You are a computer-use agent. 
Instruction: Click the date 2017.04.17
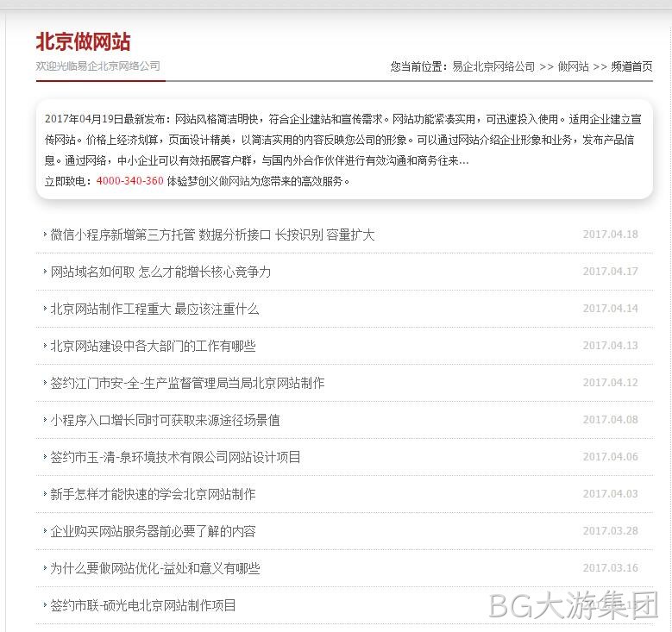(610, 272)
